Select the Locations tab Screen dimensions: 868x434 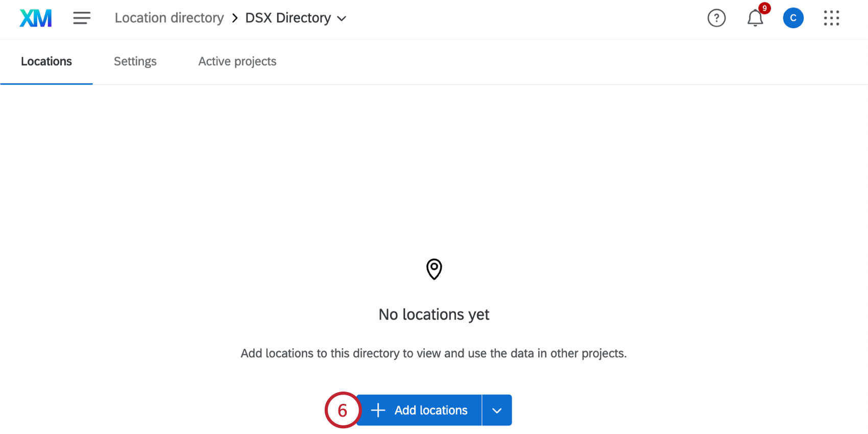tap(46, 61)
